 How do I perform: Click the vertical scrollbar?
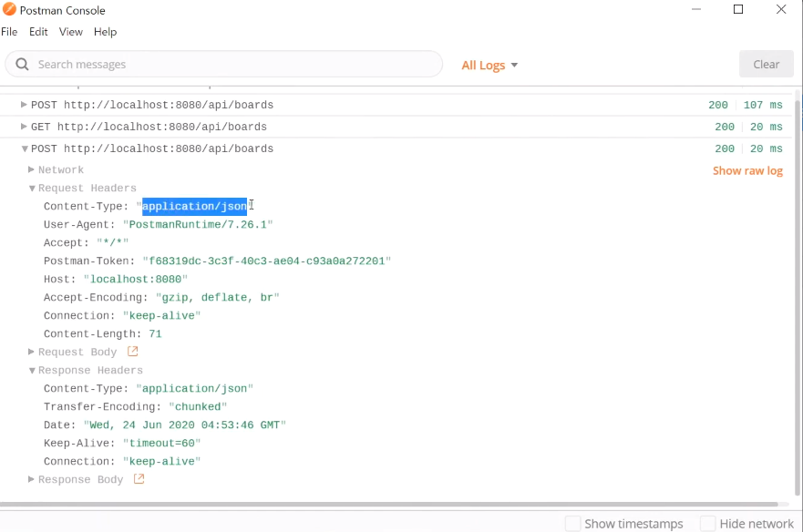(x=798, y=297)
